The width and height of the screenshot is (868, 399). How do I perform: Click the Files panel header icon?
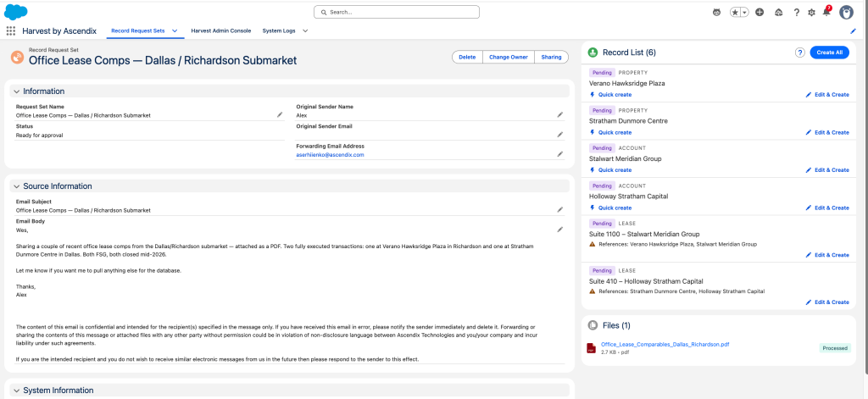[x=593, y=325]
